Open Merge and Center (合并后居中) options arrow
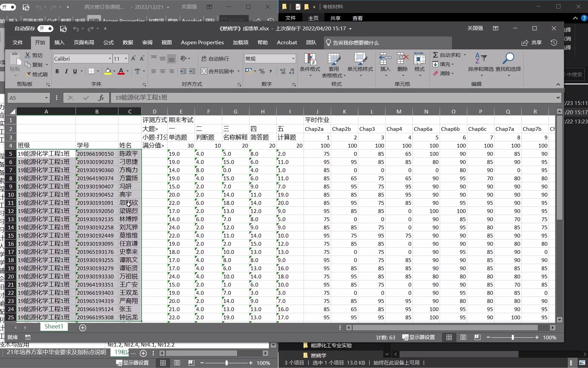 (x=239, y=71)
